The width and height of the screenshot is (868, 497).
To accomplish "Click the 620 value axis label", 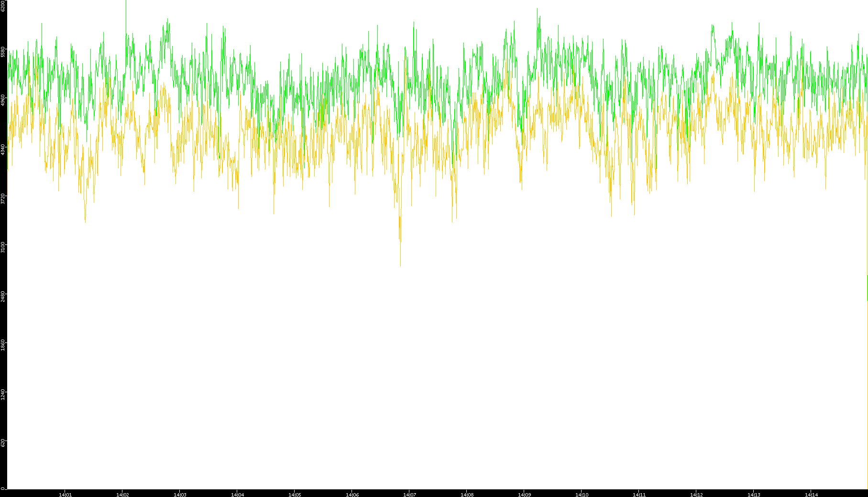I will pyautogui.click(x=3, y=443).
